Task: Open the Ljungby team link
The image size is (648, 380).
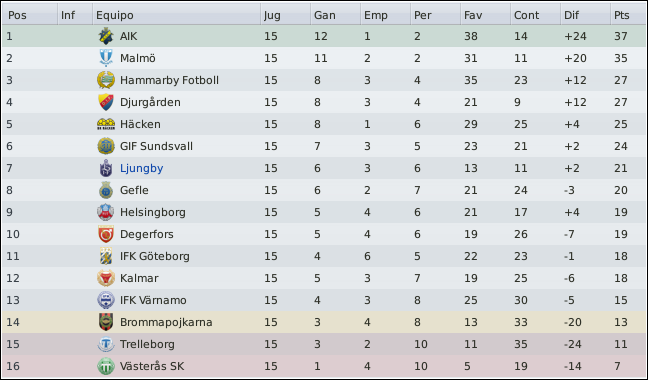Action: tap(141, 169)
